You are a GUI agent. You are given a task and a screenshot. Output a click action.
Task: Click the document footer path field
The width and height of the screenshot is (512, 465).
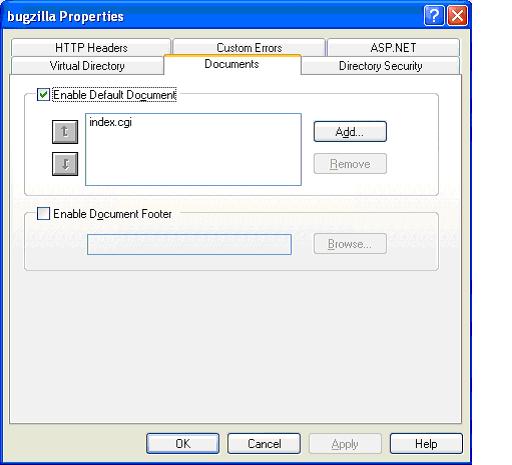(x=189, y=244)
